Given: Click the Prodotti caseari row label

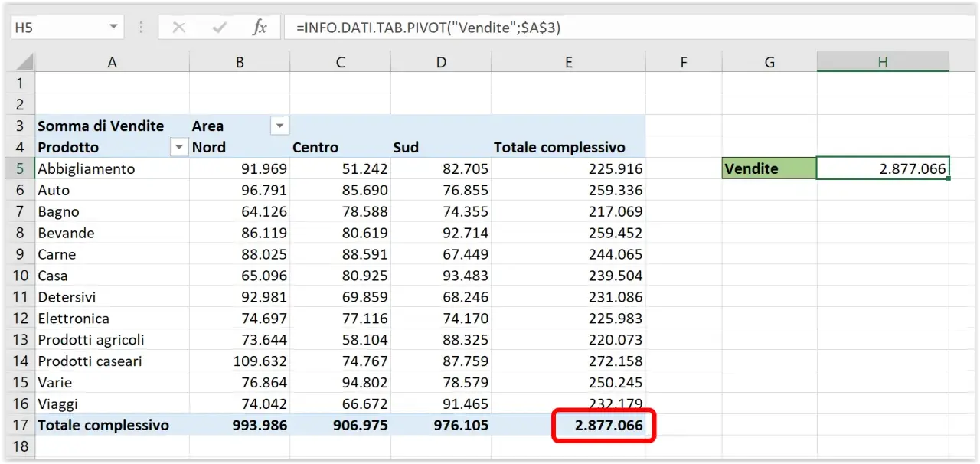Looking at the screenshot, I should pos(90,361).
